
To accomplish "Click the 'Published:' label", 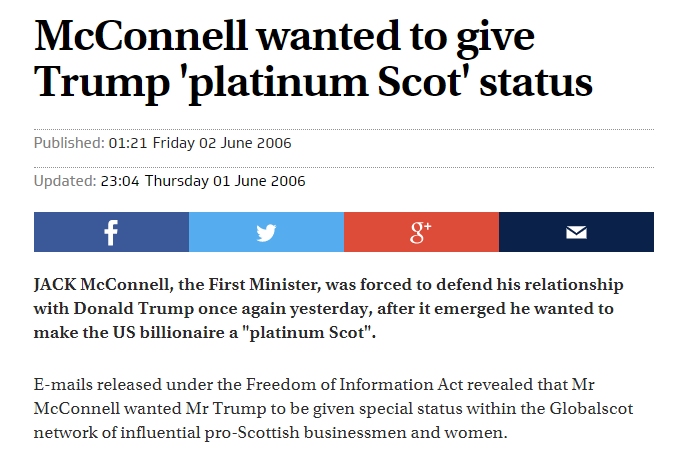I will pyautogui.click(x=69, y=143).
